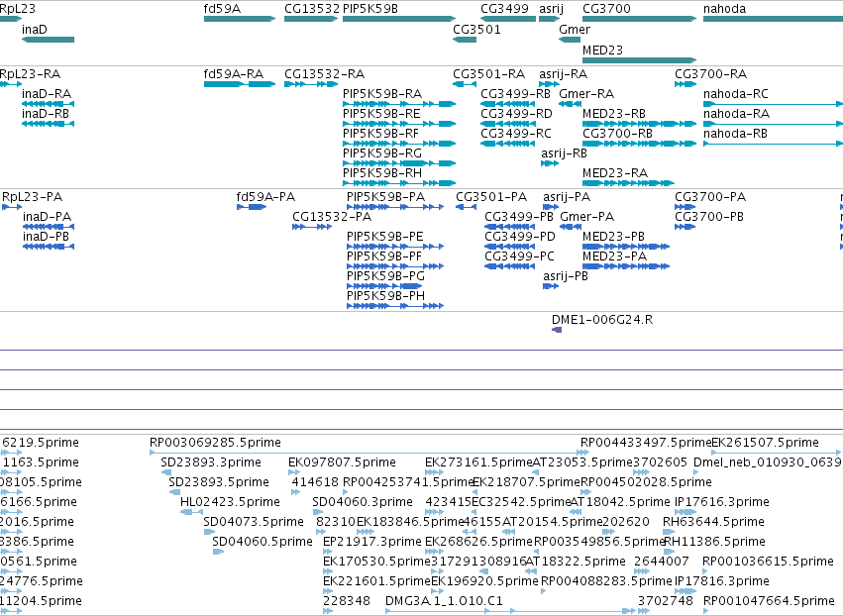Image resolution: width=843 pixels, height=616 pixels.
Task: Click the MED23-PA protein label
Action: [614, 256]
